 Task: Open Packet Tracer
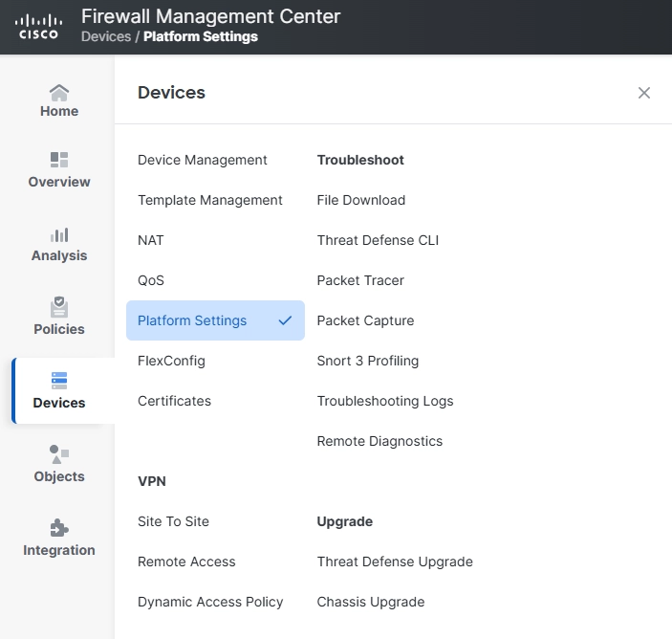pos(360,280)
